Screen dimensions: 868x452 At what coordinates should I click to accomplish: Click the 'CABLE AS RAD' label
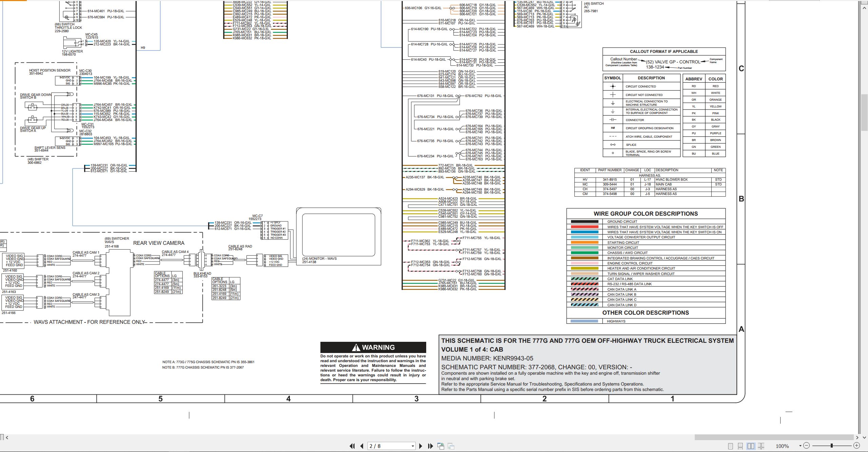[240, 247]
